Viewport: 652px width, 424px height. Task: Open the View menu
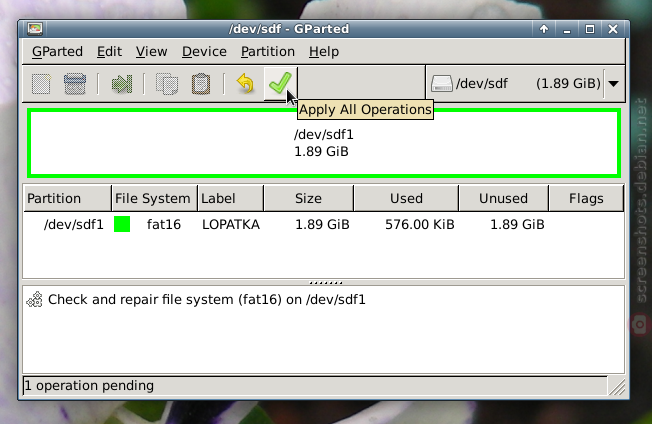(x=151, y=52)
